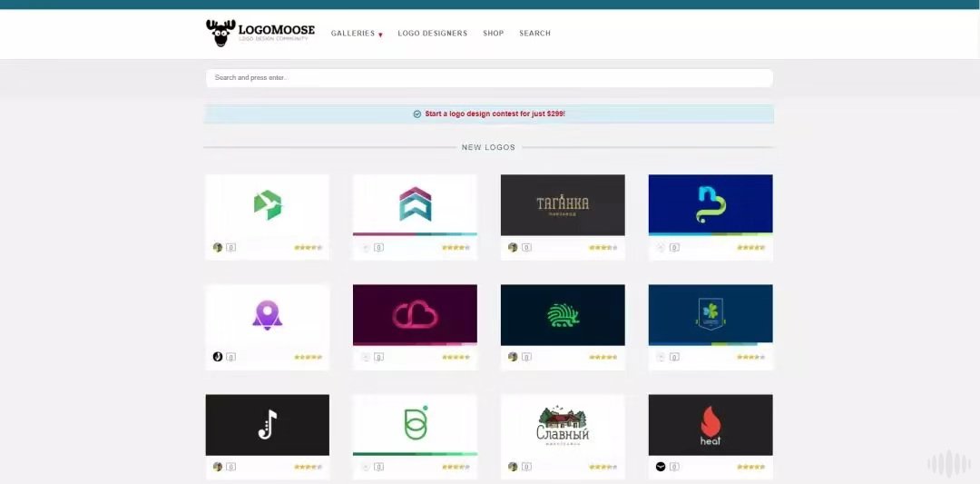Click the checkmark icon in the contest banner
The image size is (980, 484).
(x=416, y=114)
